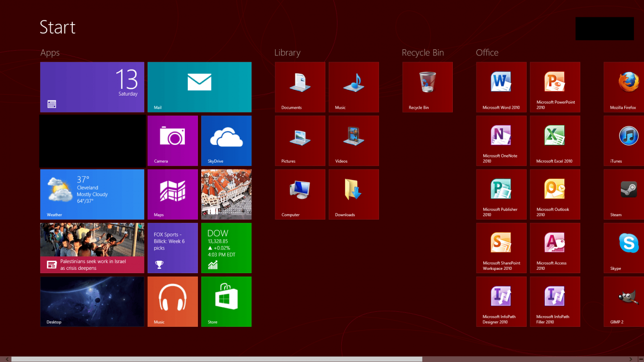Click the horizontal scrollbar thumb

217,359
